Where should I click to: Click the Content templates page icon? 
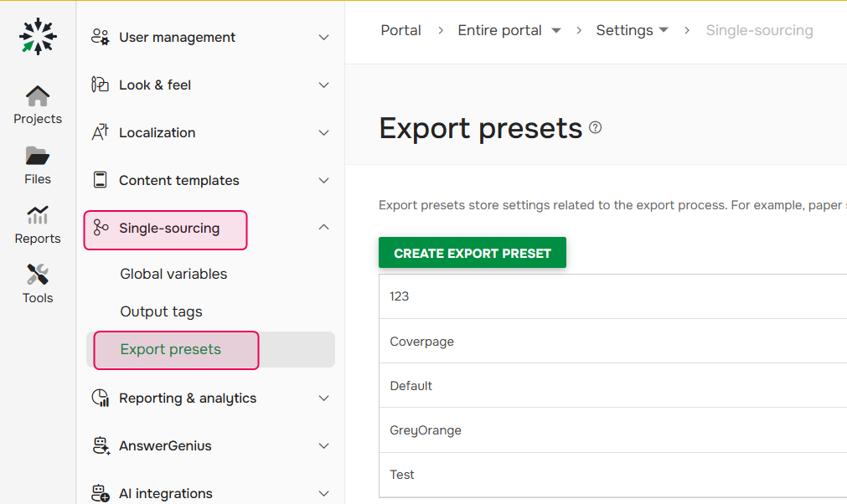tap(100, 180)
